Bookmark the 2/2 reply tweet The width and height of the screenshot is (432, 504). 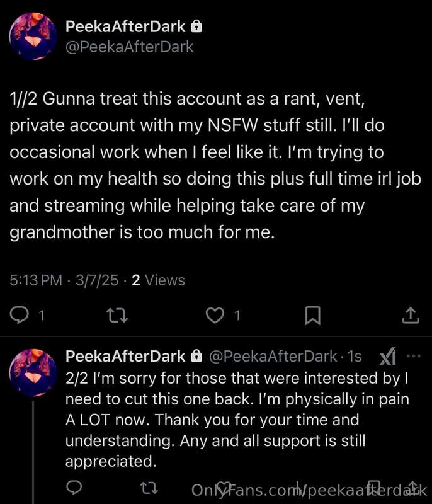373,488
